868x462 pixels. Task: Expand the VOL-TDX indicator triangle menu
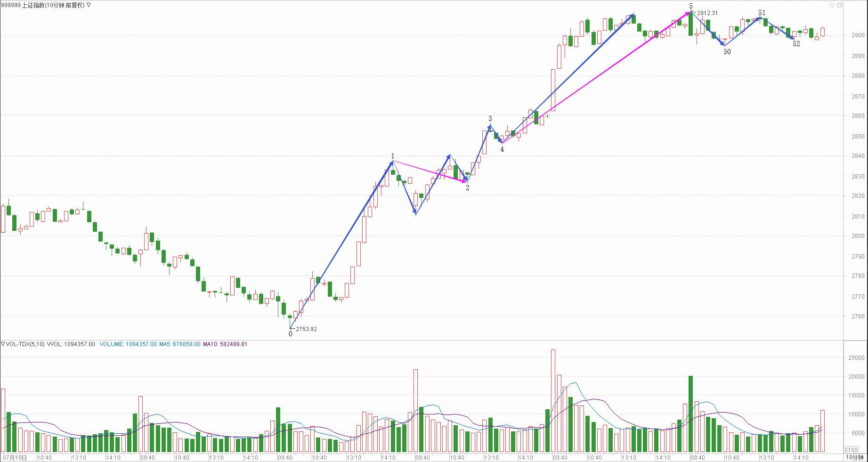pos(3,344)
